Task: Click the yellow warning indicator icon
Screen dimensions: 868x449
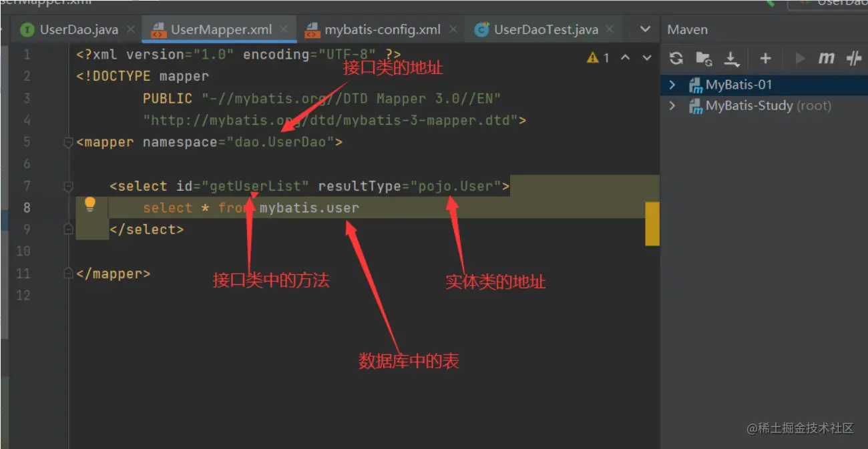Action: tap(592, 58)
